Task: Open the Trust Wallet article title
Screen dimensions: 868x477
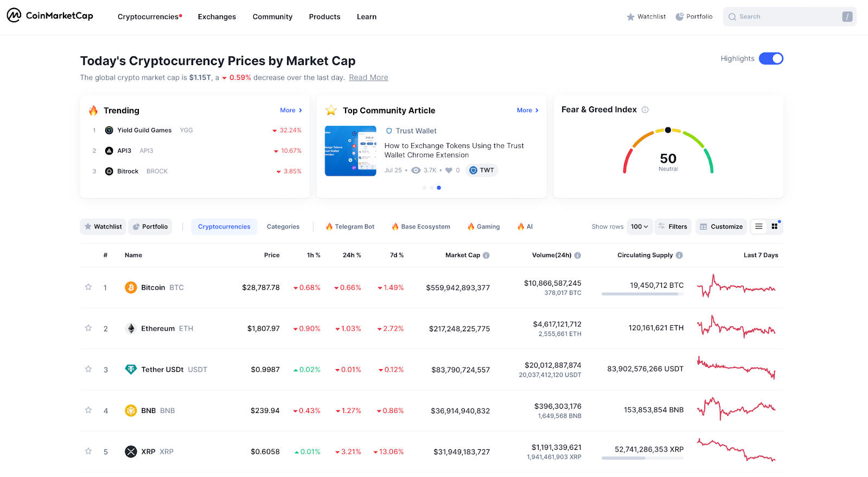Action: pos(454,150)
